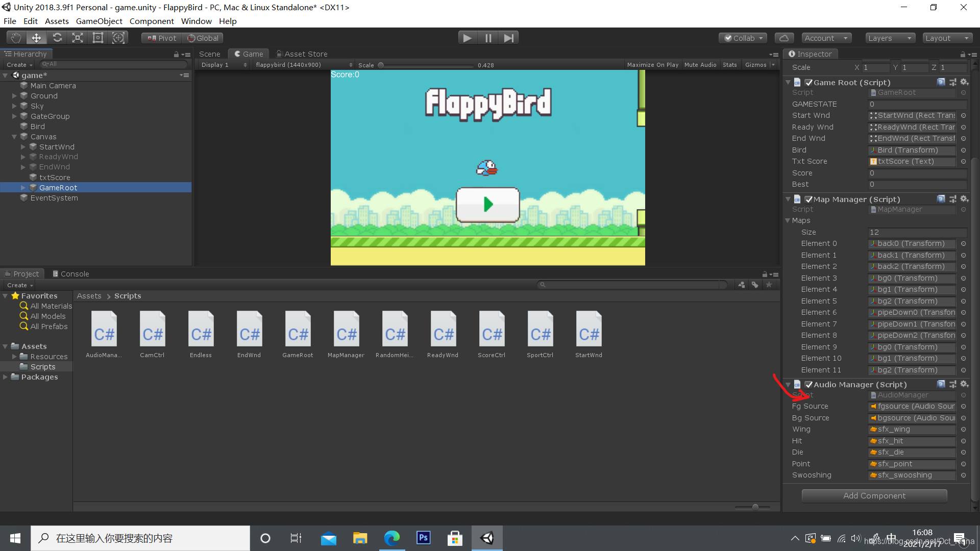Toggle Pivot/Center handle position
The width and height of the screenshot is (980, 551).
click(162, 38)
